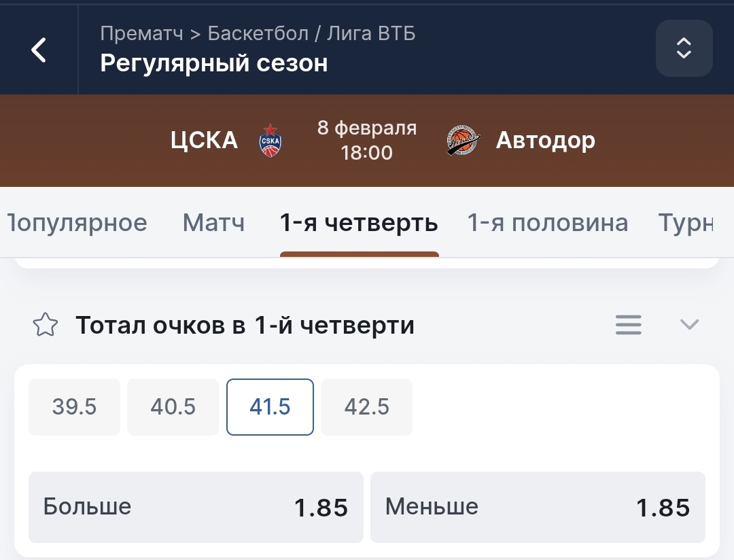
Task: Select the active "1-я четверть" tab
Action: [x=359, y=222]
